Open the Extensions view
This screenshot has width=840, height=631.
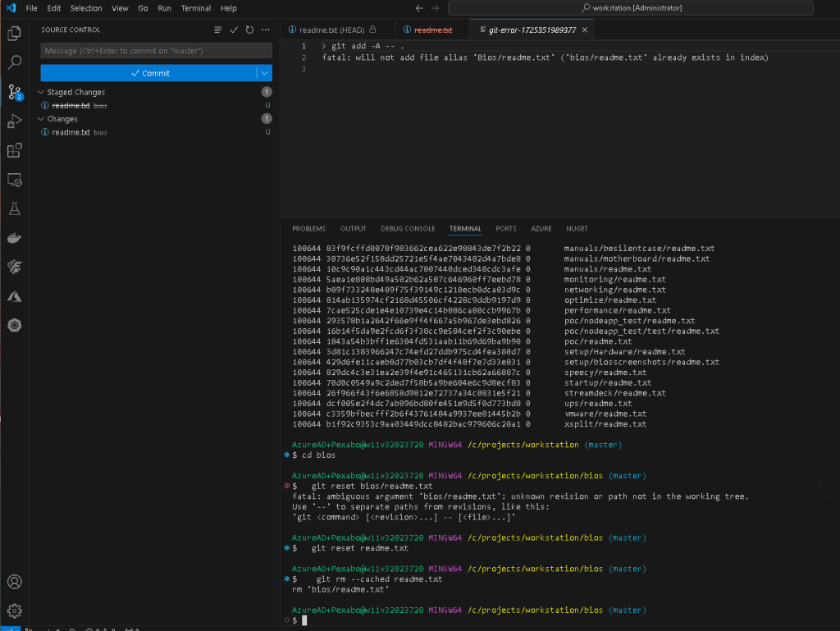[x=15, y=150]
